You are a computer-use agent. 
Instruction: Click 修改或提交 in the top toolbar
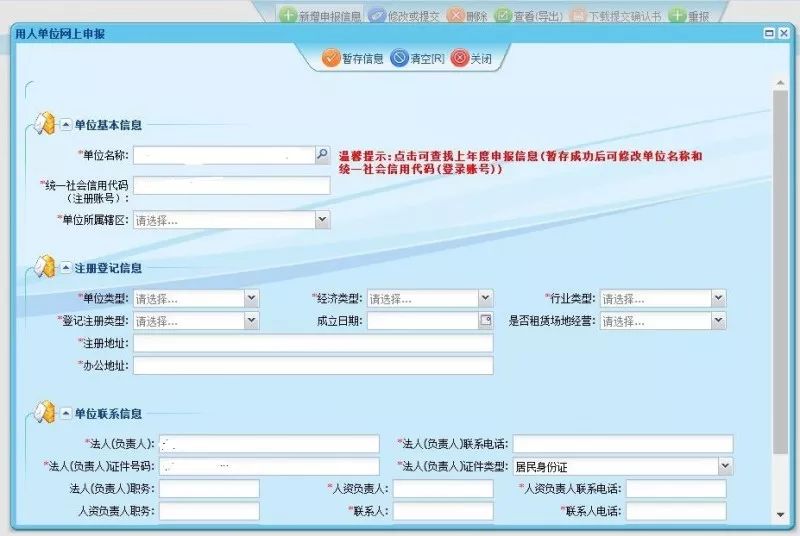(403, 16)
